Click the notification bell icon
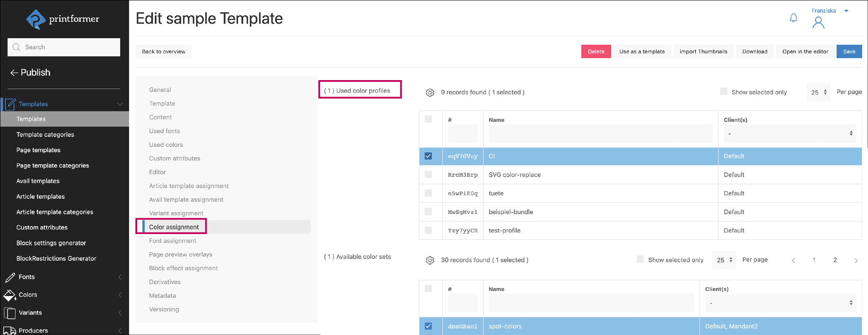The width and height of the screenshot is (868, 335). coord(793,18)
